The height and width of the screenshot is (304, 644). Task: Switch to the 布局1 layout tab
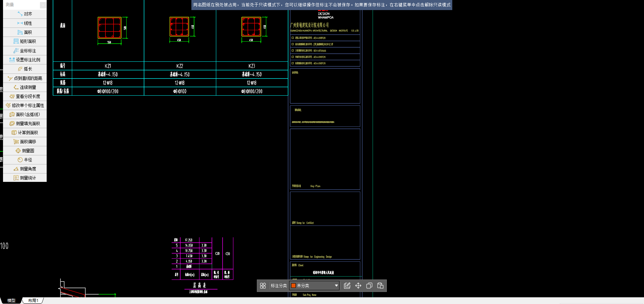[x=33, y=300]
